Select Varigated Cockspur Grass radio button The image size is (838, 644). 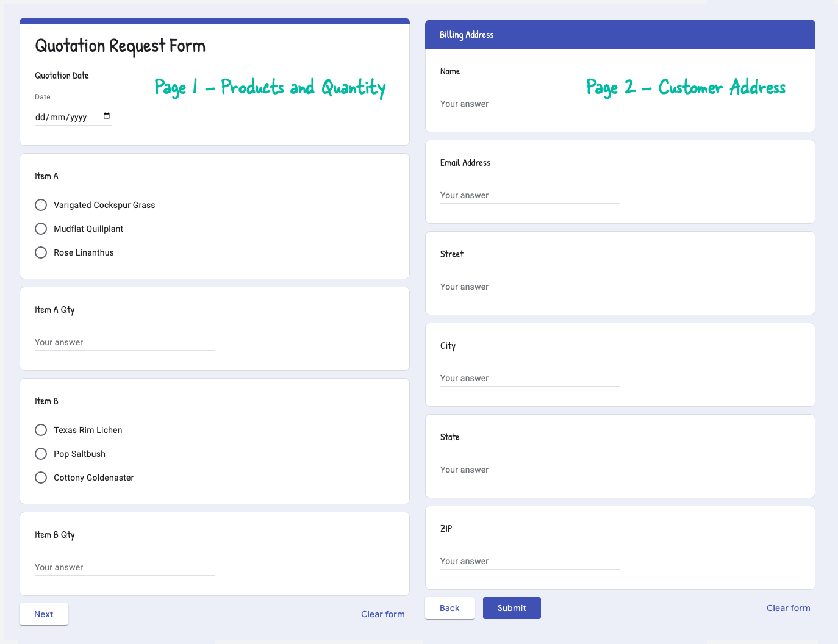click(x=41, y=205)
